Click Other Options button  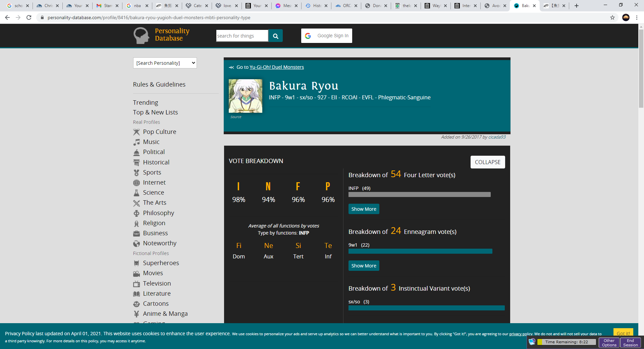click(609, 343)
